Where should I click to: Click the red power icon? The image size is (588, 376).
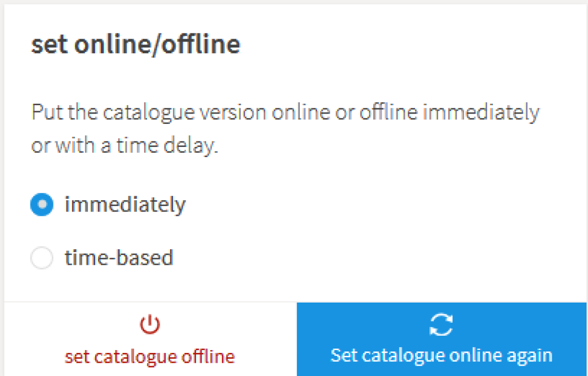[x=149, y=325]
